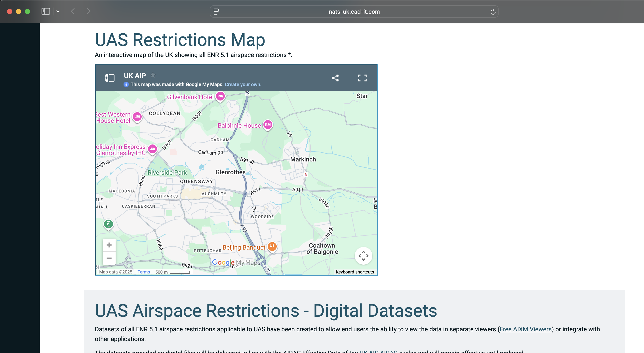Open the Free AIXM Viewers link

[526, 329]
